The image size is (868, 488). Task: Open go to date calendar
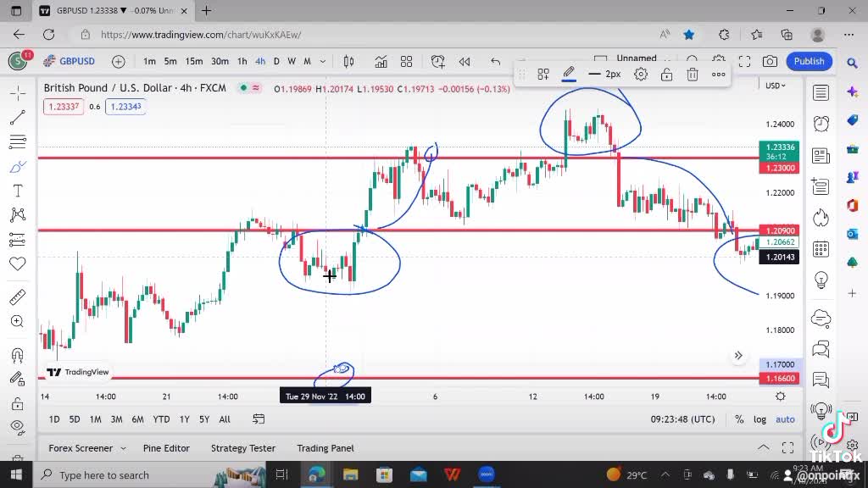(x=259, y=419)
